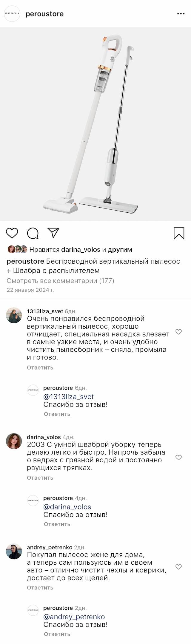This screenshot has width=191, height=644.
Task: Expand all 177 comments
Action: point(60,281)
